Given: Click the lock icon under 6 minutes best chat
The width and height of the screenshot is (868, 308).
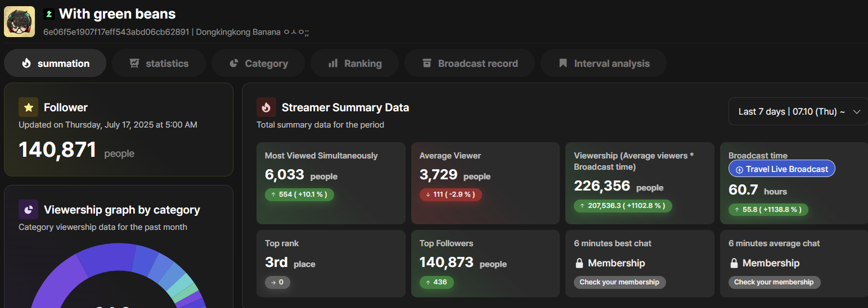Looking at the screenshot, I should pos(579,263).
